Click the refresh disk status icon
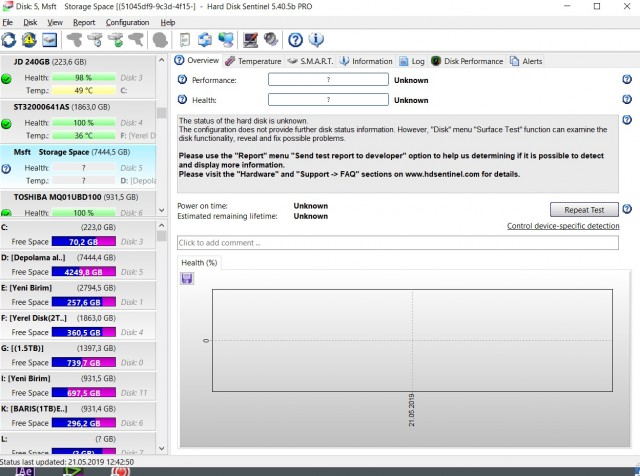This screenshot has width=640, height=476. pos(9,40)
